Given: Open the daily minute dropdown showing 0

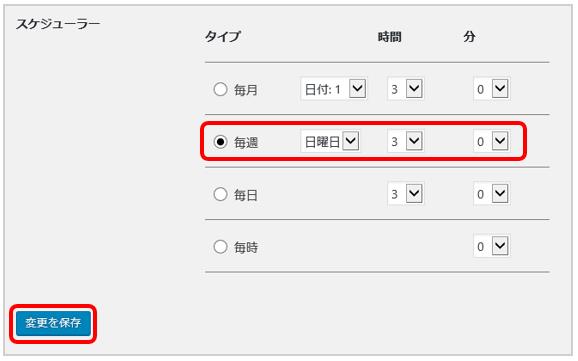Looking at the screenshot, I should click(492, 194).
